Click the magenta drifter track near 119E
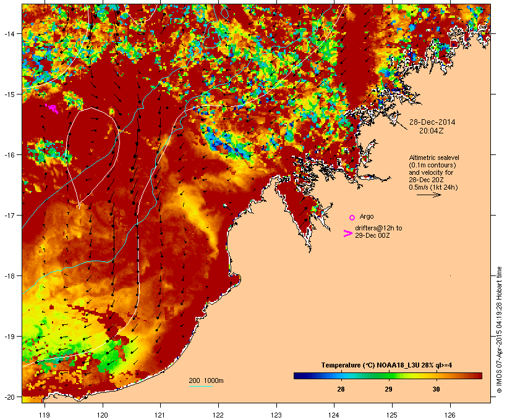 pos(52,109)
